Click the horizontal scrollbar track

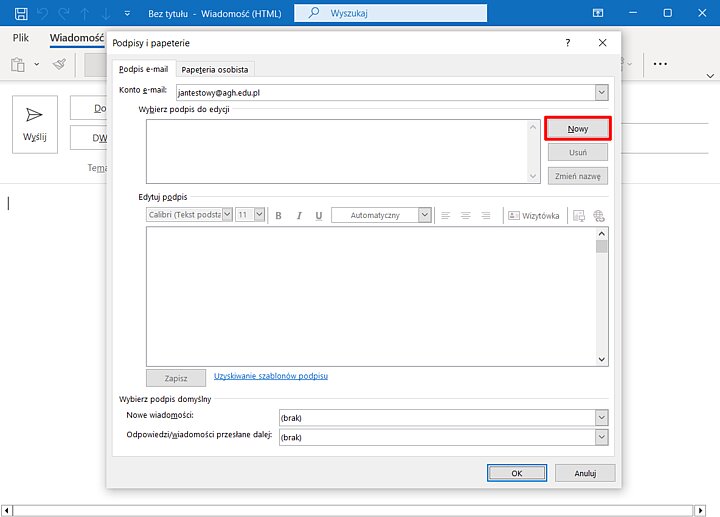(353, 511)
